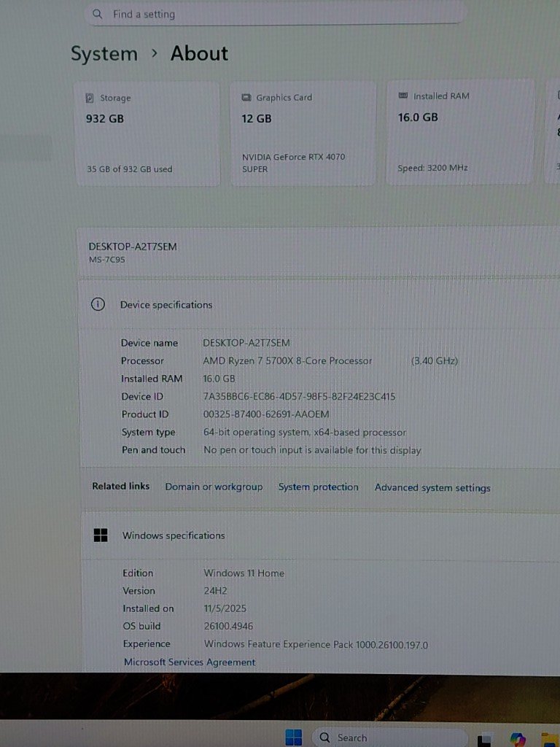
Task: Open Advanced system settings
Action: click(432, 487)
